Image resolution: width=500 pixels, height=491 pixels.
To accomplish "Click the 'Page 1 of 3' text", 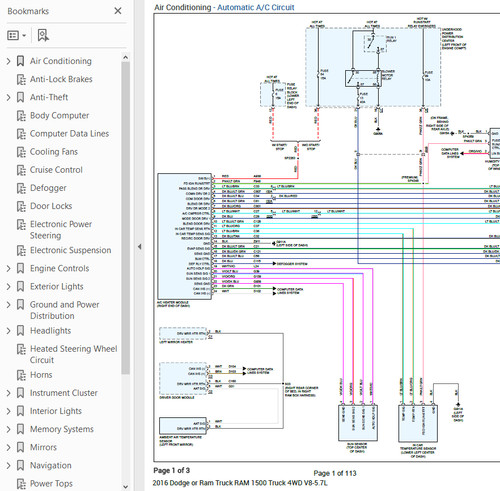I will (171, 470).
